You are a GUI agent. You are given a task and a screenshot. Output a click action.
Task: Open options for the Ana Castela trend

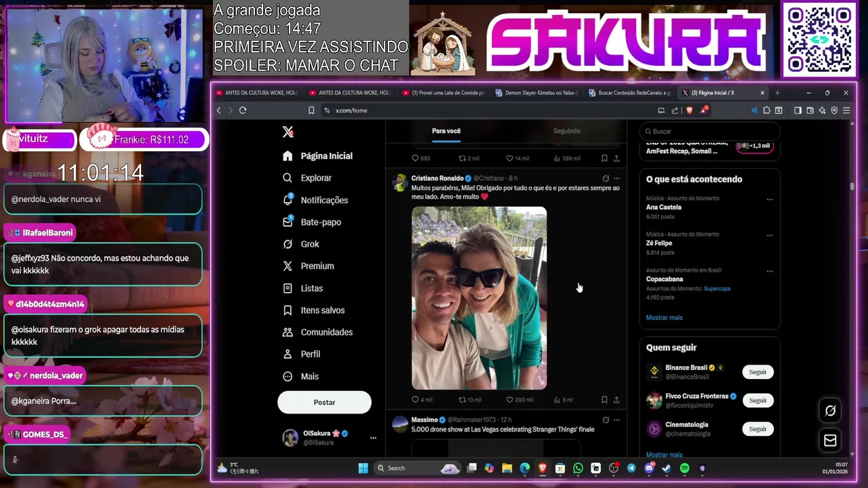coord(770,199)
